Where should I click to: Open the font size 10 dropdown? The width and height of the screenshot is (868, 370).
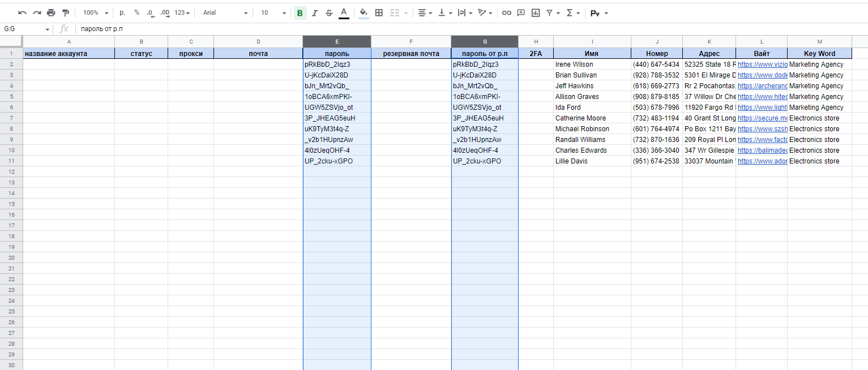pos(272,12)
